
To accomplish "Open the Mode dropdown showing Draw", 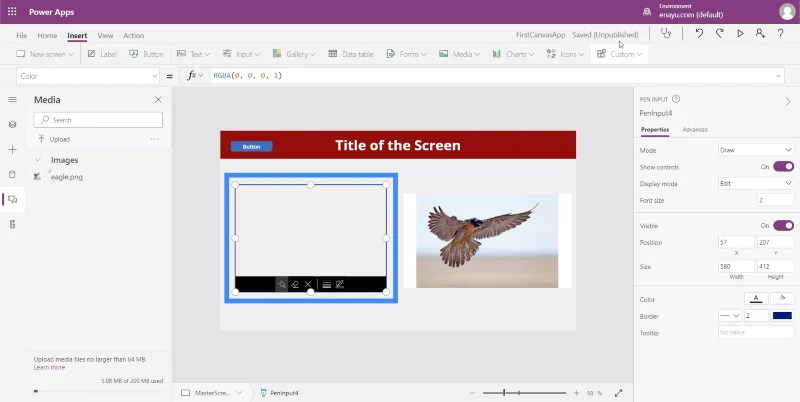I will [756, 150].
